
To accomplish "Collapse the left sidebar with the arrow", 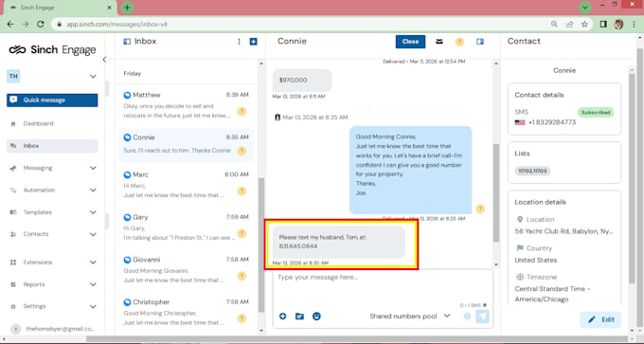I will (x=104, y=60).
